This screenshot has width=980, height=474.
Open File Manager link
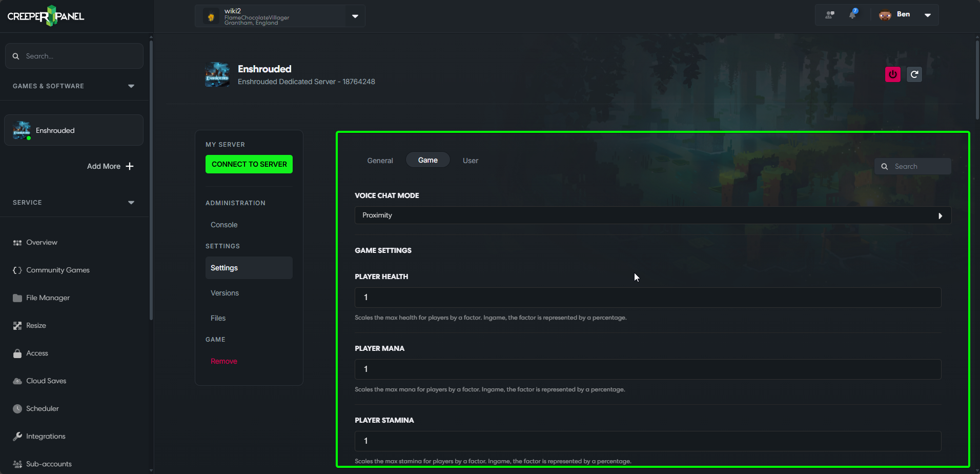(48, 298)
